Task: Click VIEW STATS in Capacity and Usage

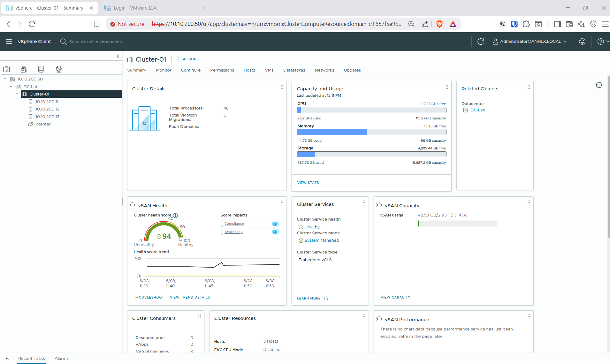Action: click(308, 183)
